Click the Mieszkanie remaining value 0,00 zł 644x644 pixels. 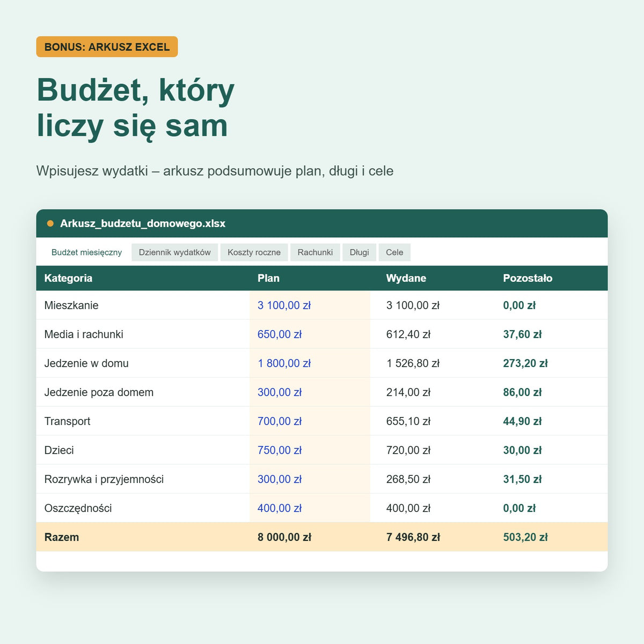[519, 305]
